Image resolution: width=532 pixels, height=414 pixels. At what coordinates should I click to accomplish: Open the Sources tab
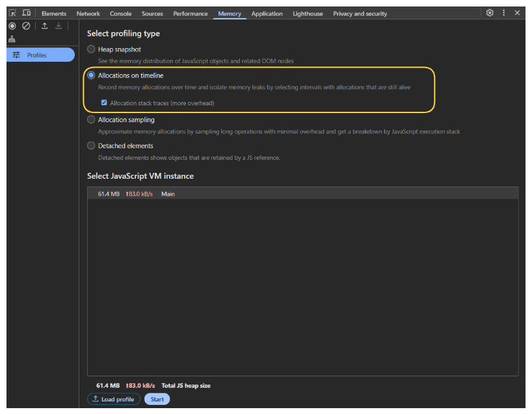click(x=152, y=14)
